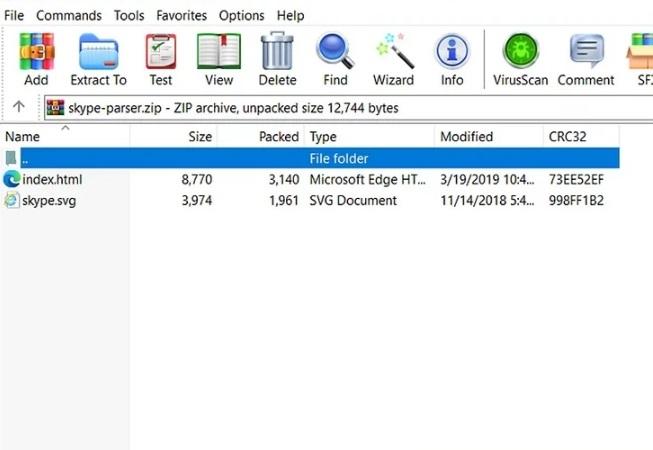The height and width of the screenshot is (450, 653).
Task: Open the Help menu
Action: [290, 15]
